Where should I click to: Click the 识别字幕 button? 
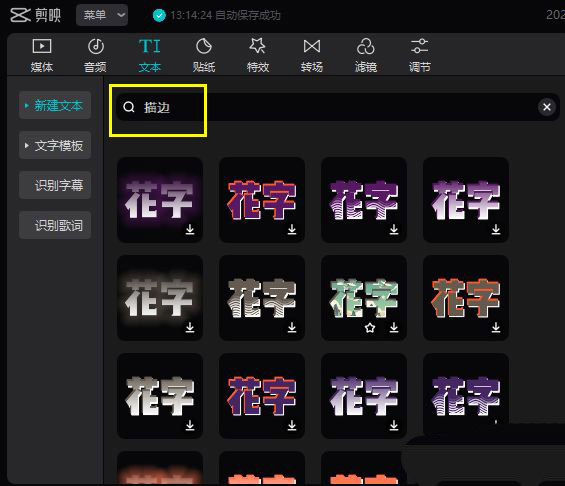[55, 185]
